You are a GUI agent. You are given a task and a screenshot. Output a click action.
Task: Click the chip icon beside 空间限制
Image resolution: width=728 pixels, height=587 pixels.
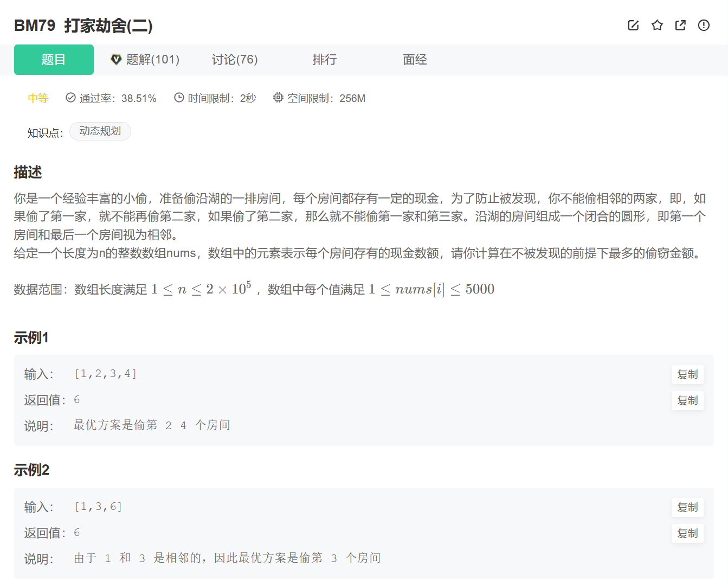coord(278,98)
